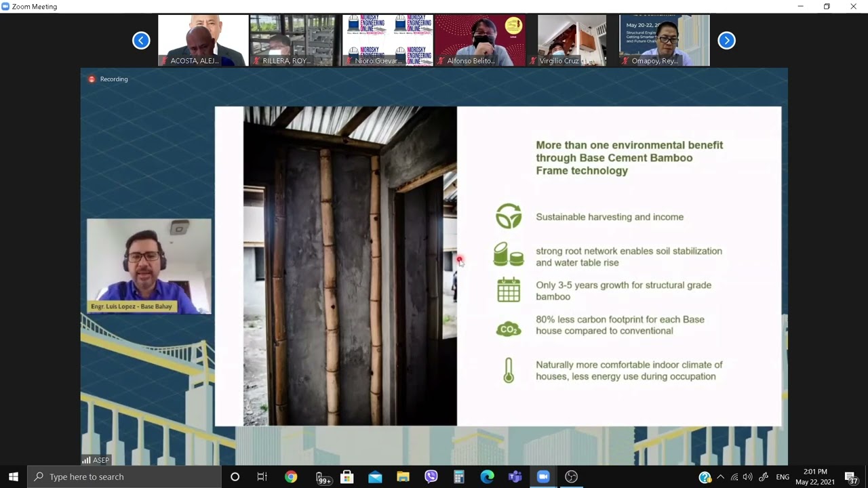Open File Explorer from the taskbar
The height and width of the screenshot is (488, 868).
[x=403, y=476]
